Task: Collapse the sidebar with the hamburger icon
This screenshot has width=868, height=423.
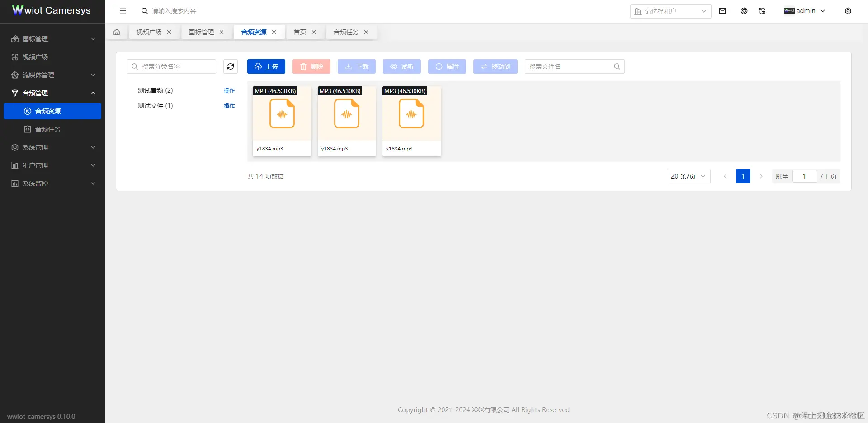Action: pyautogui.click(x=123, y=11)
